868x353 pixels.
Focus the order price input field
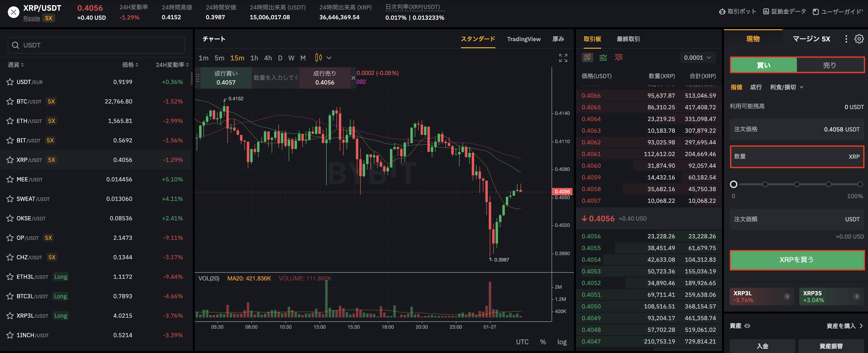click(x=797, y=130)
